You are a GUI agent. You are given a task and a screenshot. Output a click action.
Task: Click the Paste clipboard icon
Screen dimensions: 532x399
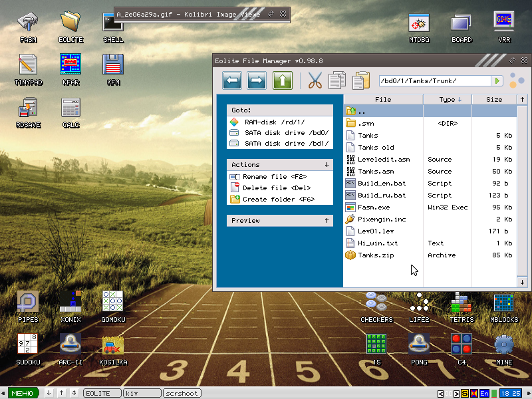point(360,81)
